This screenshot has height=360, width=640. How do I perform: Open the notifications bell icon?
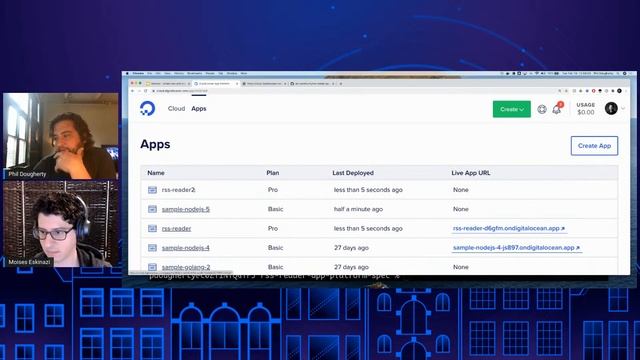556,109
